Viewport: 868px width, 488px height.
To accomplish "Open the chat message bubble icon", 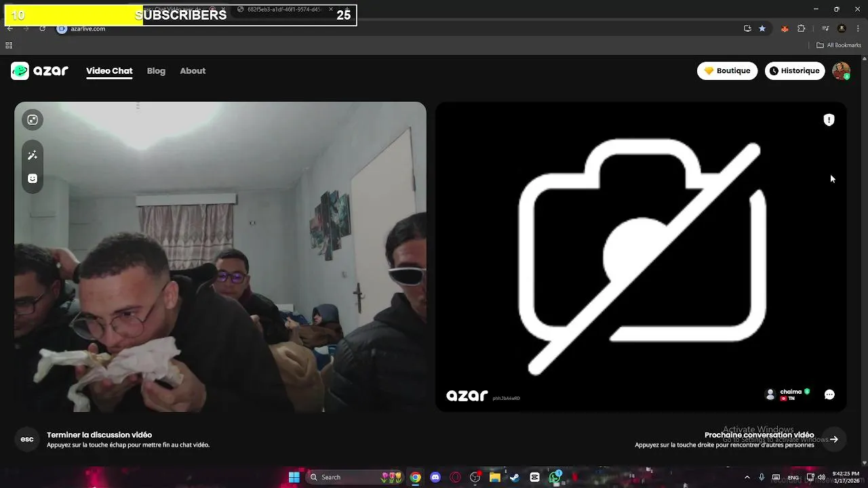I will 829,394.
